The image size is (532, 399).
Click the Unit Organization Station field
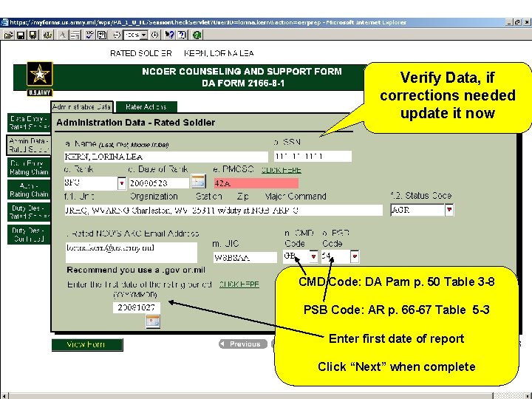coord(223,211)
